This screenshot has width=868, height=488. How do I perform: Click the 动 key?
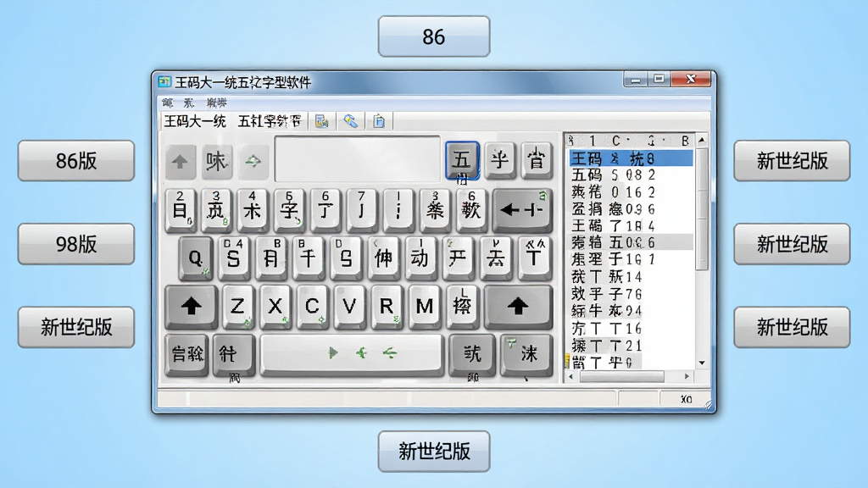coord(420,258)
